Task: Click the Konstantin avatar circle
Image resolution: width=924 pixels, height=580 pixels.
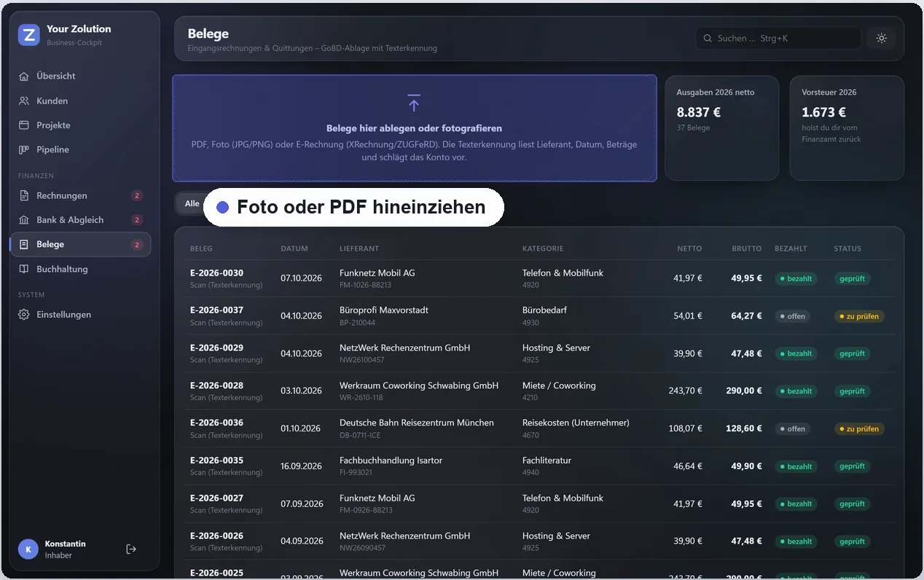Action: tap(28, 549)
